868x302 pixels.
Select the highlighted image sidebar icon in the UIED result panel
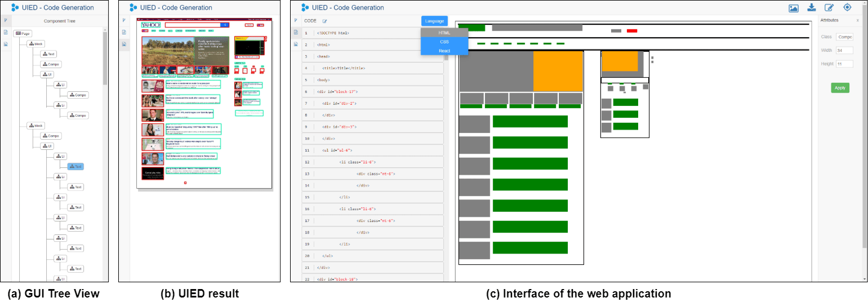click(x=124, y=45)
